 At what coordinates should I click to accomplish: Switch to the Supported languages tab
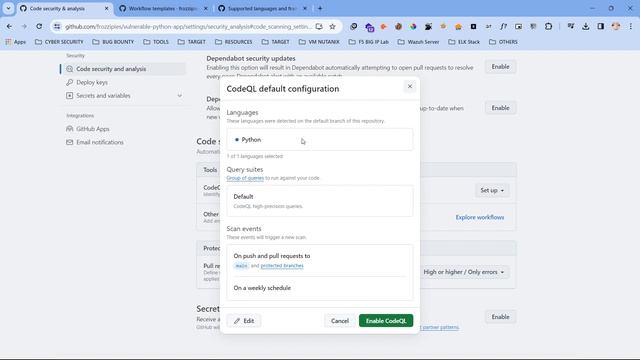coord(262,8)
